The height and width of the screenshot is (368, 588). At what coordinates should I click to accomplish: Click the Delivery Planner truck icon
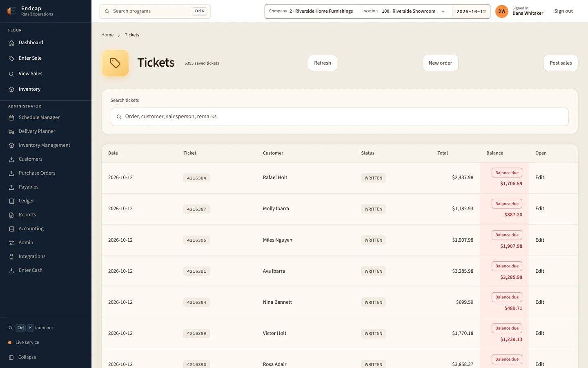pyautogui.click(x=11, y=132)
